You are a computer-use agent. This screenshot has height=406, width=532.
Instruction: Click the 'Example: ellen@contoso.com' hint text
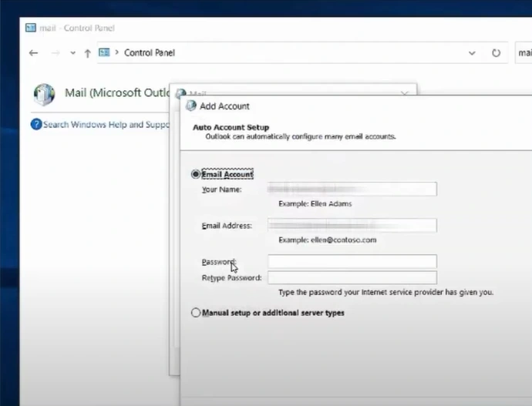(328, 240)
